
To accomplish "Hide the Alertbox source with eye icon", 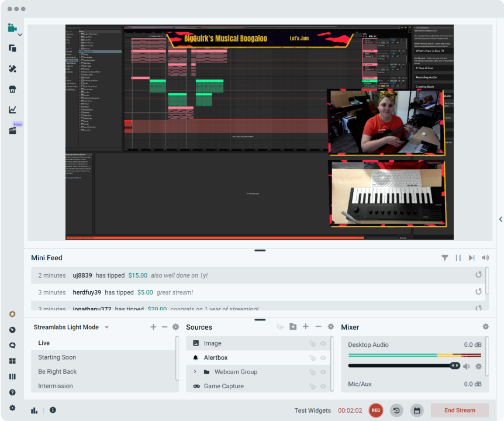I will pyautogui.click(x=323, y=358).
